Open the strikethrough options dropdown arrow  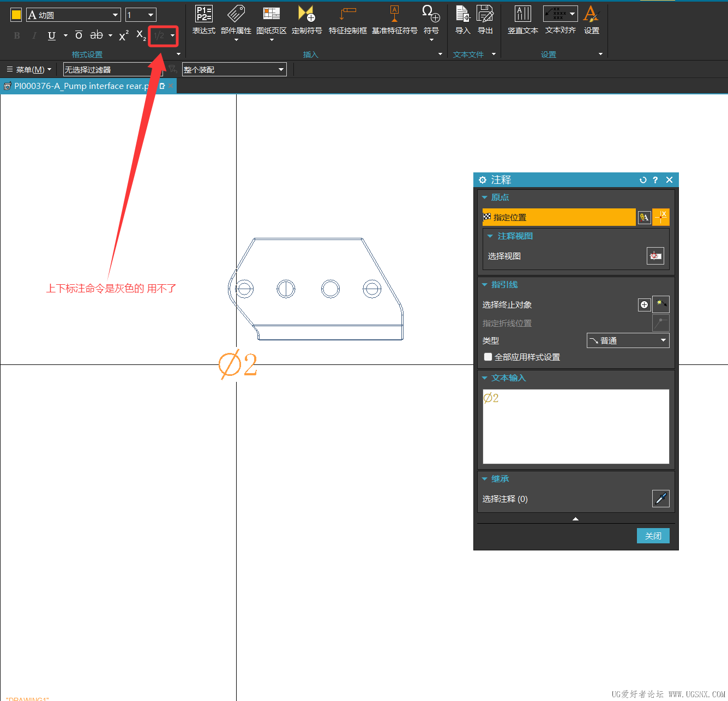[x=110, y=35]
